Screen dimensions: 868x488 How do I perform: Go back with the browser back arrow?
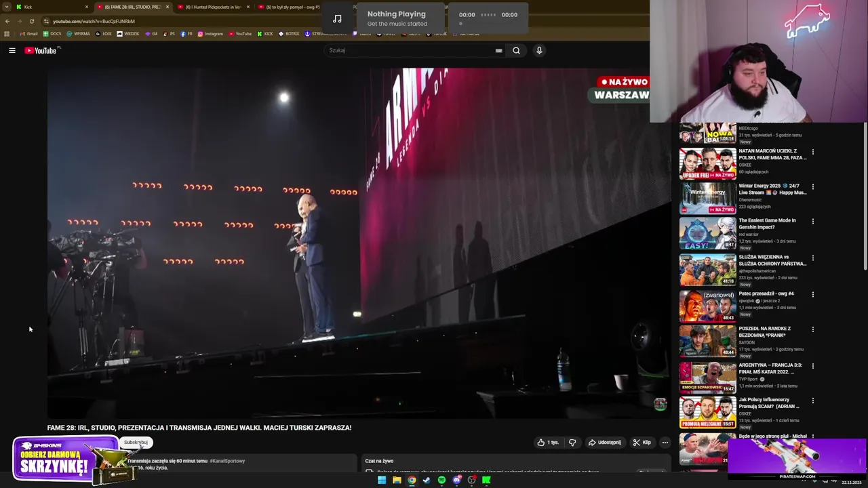click(x=7, y=21)
